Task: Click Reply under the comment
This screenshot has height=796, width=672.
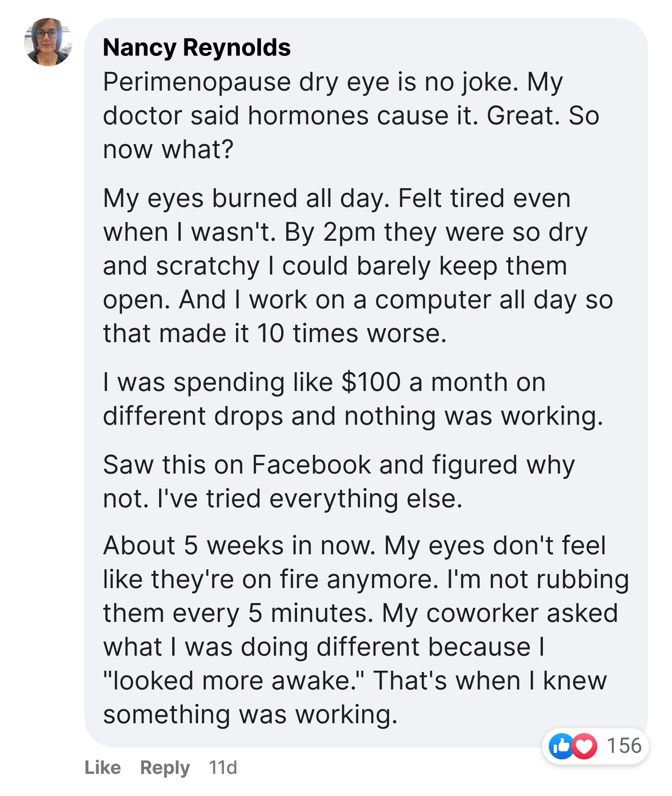Action: pyautogui.click(x=165, y=768)
